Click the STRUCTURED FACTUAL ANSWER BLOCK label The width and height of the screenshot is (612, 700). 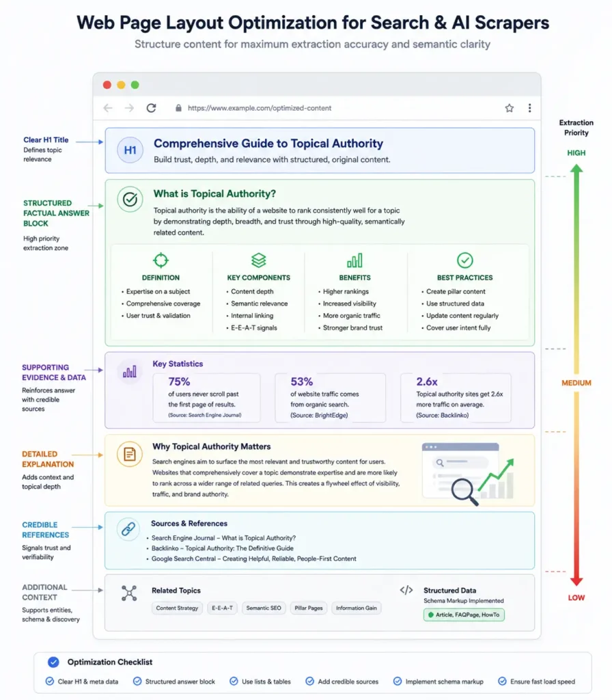[x=56, y=213]
